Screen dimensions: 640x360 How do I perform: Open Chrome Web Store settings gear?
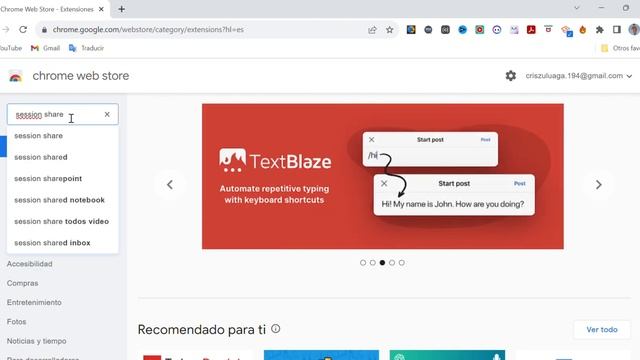[x=511, y=76]
